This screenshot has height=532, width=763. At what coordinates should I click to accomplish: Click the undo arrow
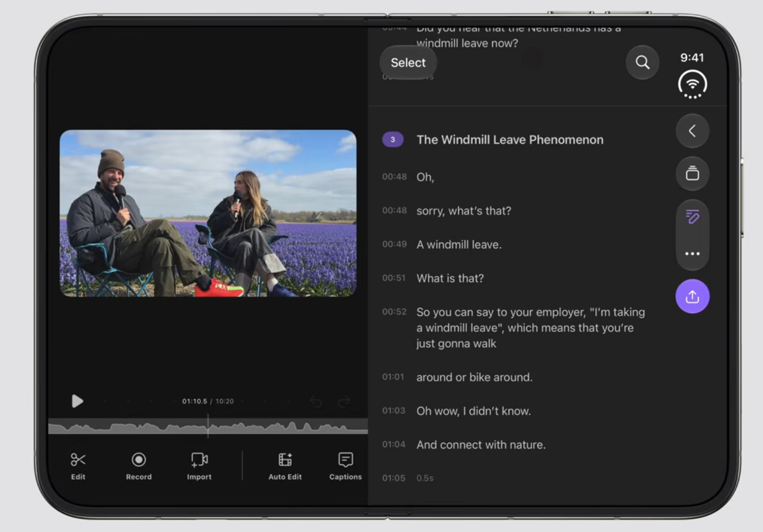point(316,402)
